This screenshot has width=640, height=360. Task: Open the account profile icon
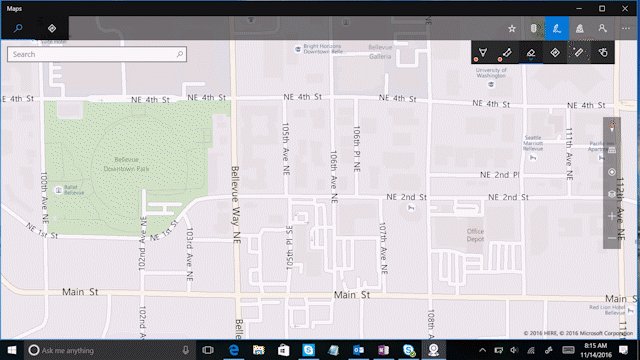click(x=602, y=28)
